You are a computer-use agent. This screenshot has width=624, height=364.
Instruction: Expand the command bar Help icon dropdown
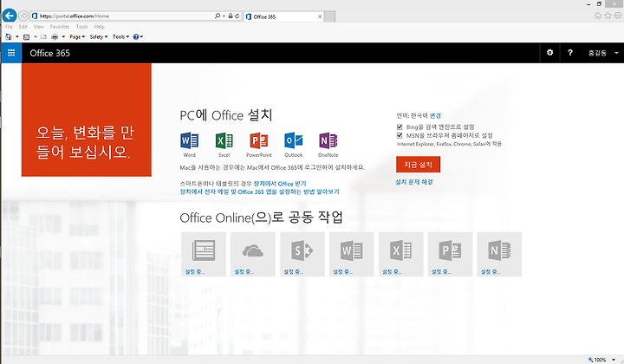[x=138, y=36]
